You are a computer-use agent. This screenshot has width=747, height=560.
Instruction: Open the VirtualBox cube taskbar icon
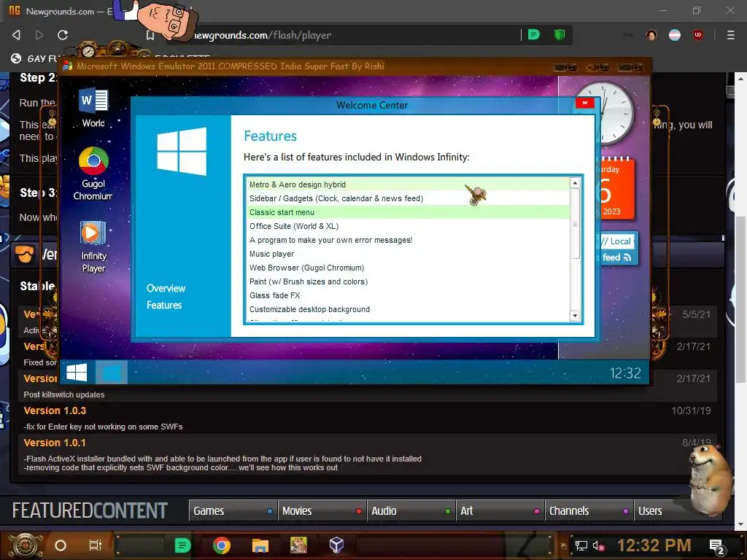pos(337,545)
